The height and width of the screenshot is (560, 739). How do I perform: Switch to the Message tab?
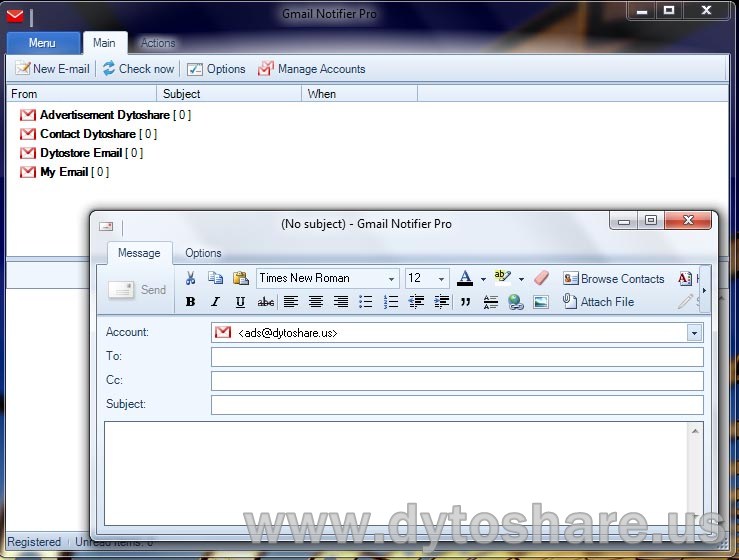coord(139,253)
